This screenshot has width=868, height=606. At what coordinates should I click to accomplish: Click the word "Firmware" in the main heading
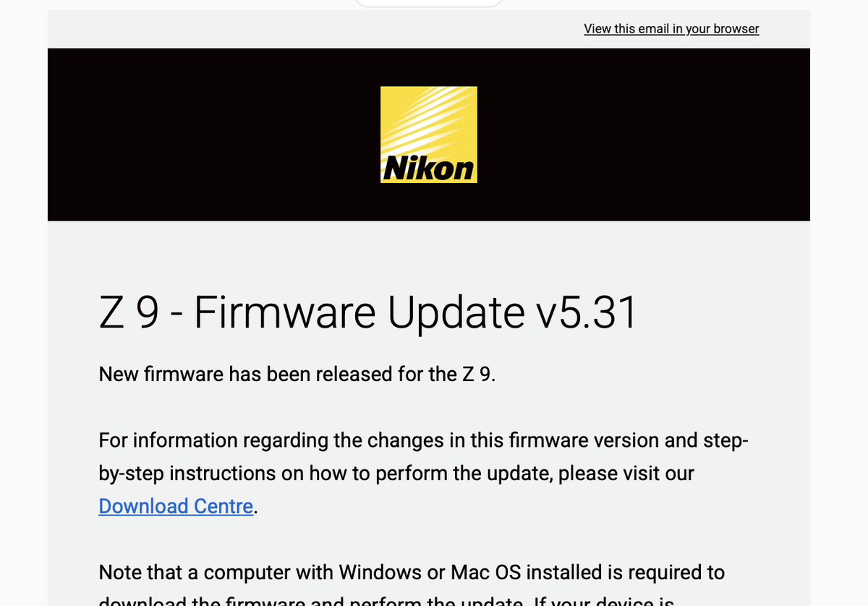coord(284,312)
